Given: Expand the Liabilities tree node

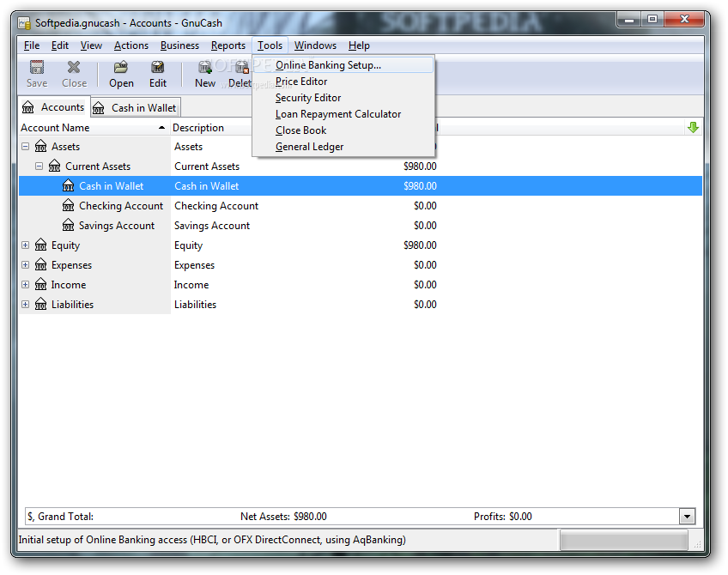Looking at the screenshot, I should click(x=26, y=305).
